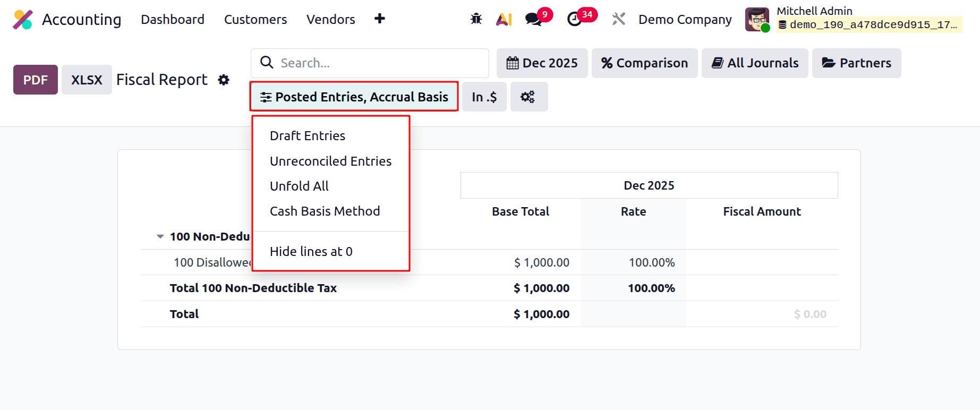Toggle Hide lines at 0
The width and height of the screenshot is (980, 410).
pyautogui.click(x=311, y=252)
